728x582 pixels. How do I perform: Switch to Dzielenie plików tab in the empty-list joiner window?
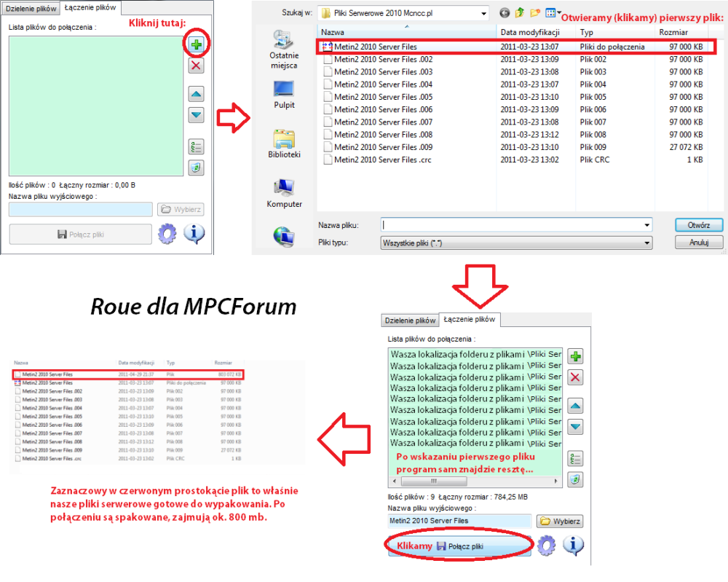point(31,8)
